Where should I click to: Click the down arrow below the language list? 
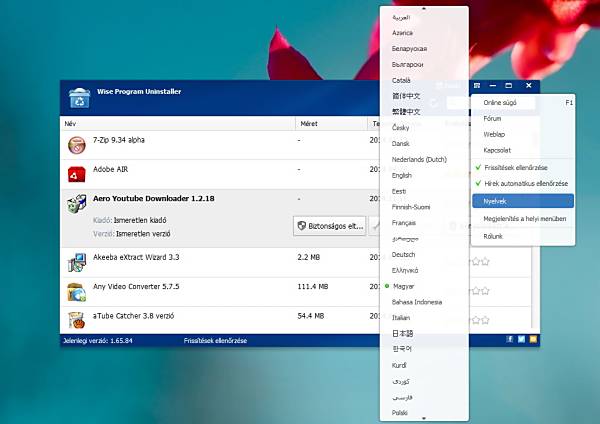tap(424, 419)
